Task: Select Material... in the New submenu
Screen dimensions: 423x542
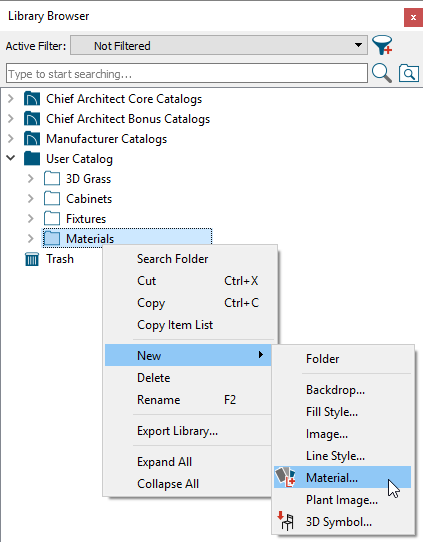Action: coord(342,477)
